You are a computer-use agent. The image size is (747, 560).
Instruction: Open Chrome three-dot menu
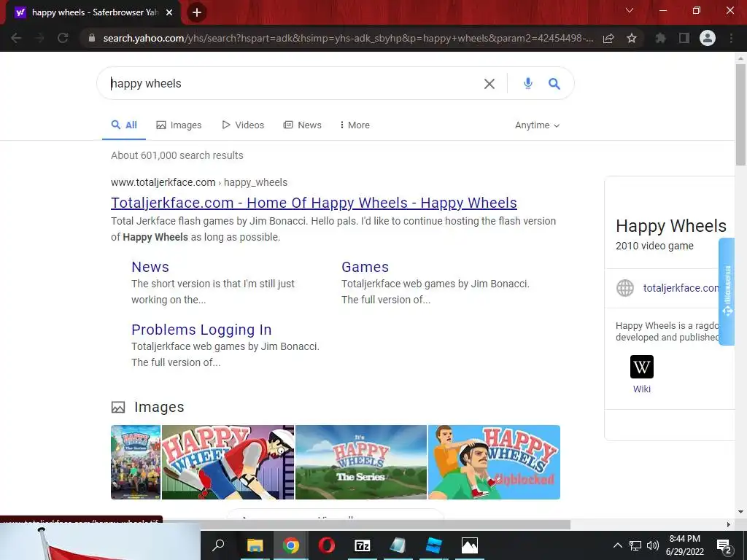(731, 38)
